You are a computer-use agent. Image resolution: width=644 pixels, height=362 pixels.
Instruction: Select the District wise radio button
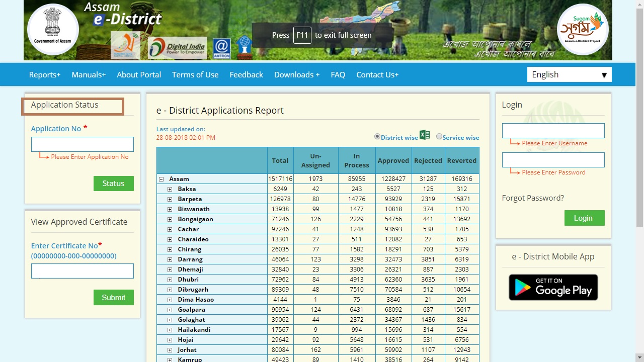[377, 136]
